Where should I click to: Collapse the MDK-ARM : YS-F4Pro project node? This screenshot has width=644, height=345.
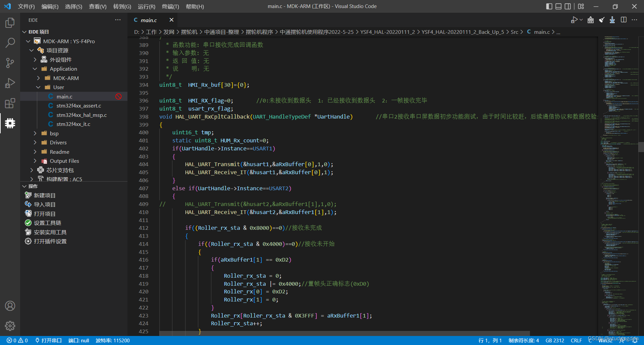(x=28, y=41)
